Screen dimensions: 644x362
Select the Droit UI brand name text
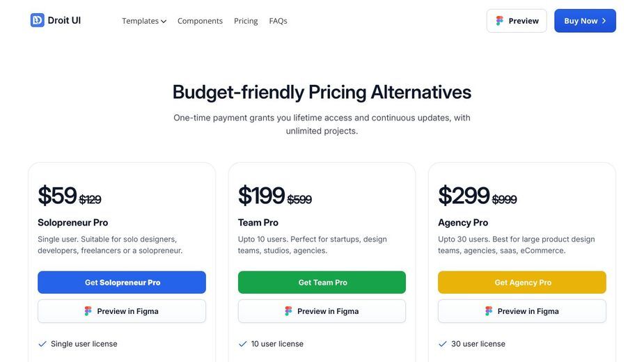click(x=64, y=20)
